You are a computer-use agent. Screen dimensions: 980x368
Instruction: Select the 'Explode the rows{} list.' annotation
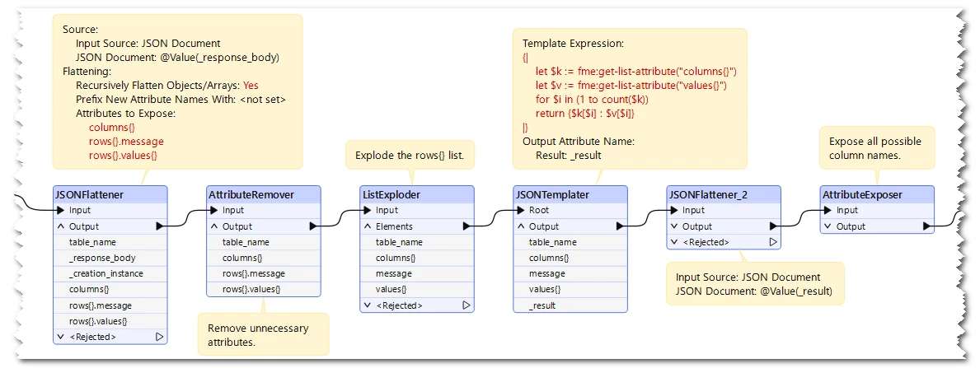[410, 155]
